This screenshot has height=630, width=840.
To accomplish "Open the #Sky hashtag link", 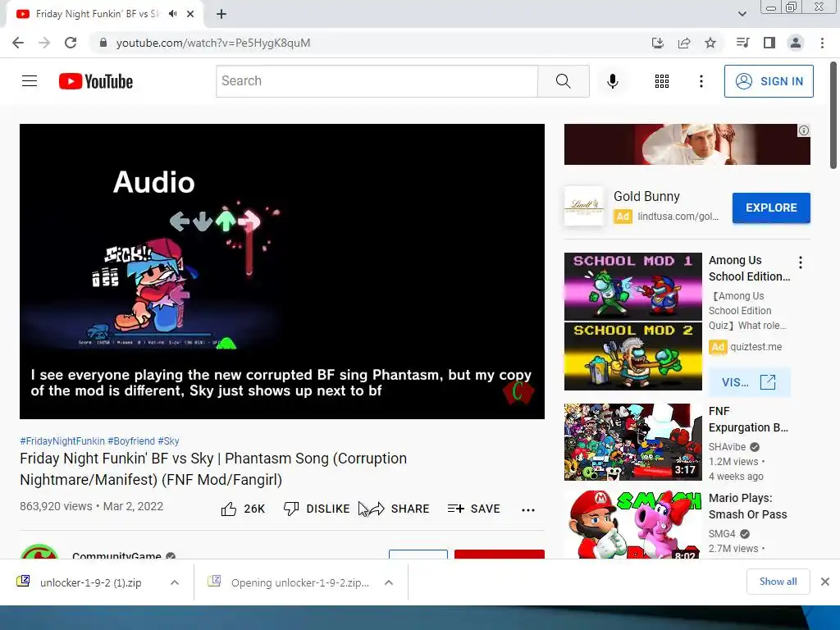I will [x=168, y=441].
